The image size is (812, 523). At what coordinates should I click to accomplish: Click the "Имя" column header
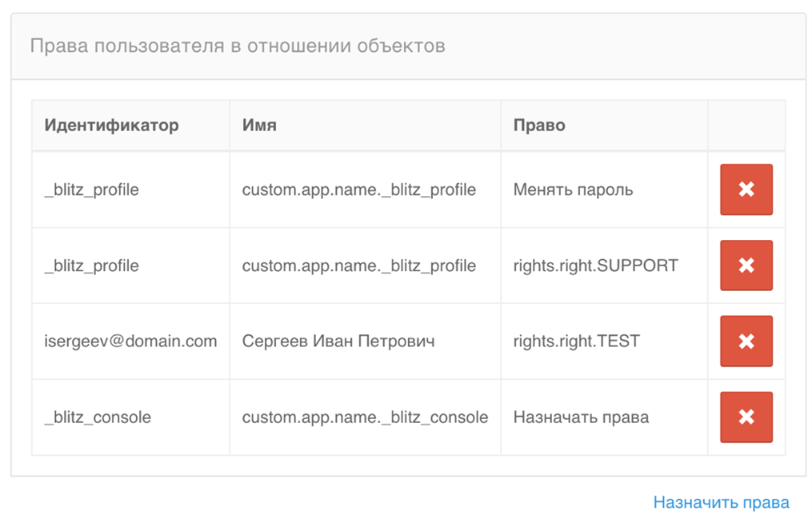[259, 126]
